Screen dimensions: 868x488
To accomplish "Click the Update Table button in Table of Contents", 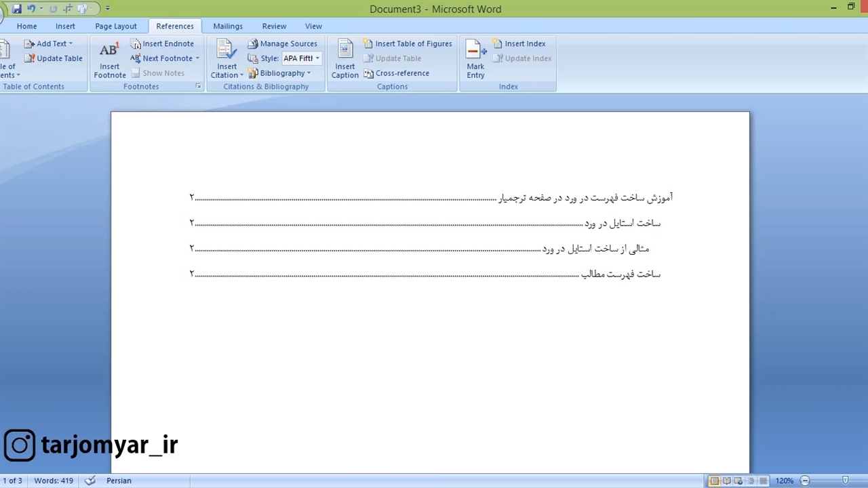I will [x=54, y=58].
